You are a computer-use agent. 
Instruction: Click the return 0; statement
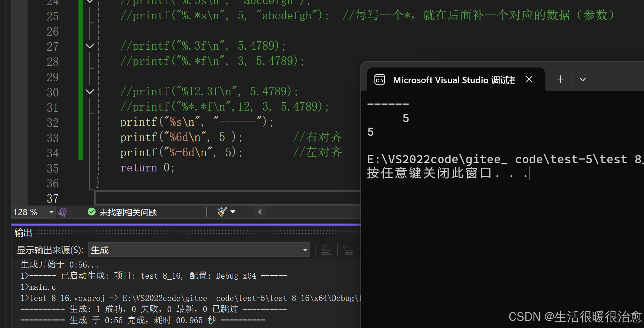click(x=147, y=168)
